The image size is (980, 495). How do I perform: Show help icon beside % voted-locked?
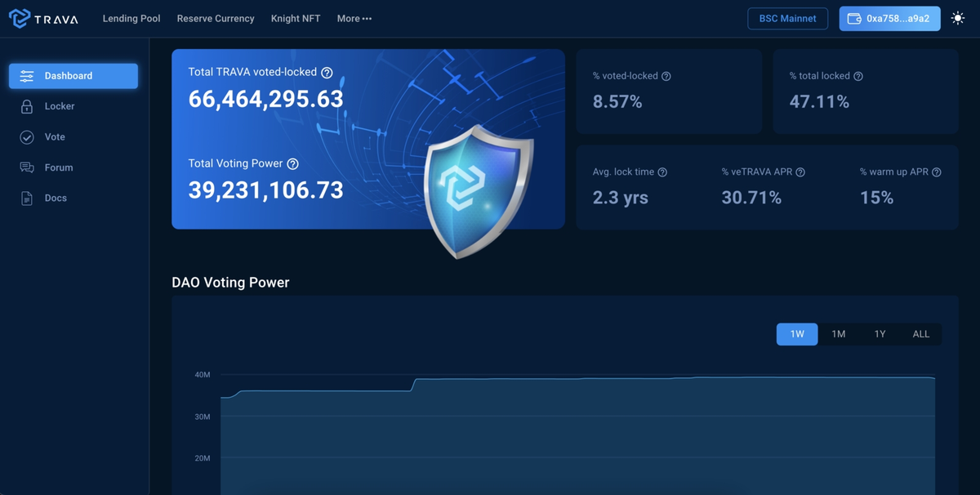tap(666, 76)
